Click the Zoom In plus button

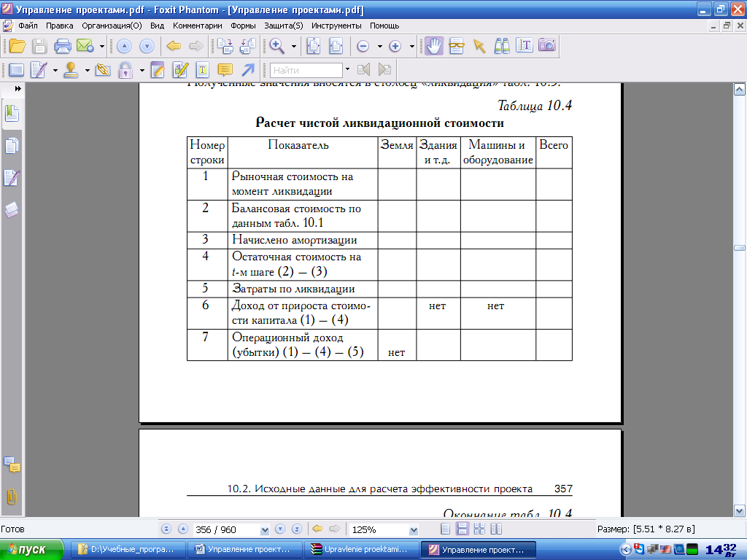(x=395, y=46)
